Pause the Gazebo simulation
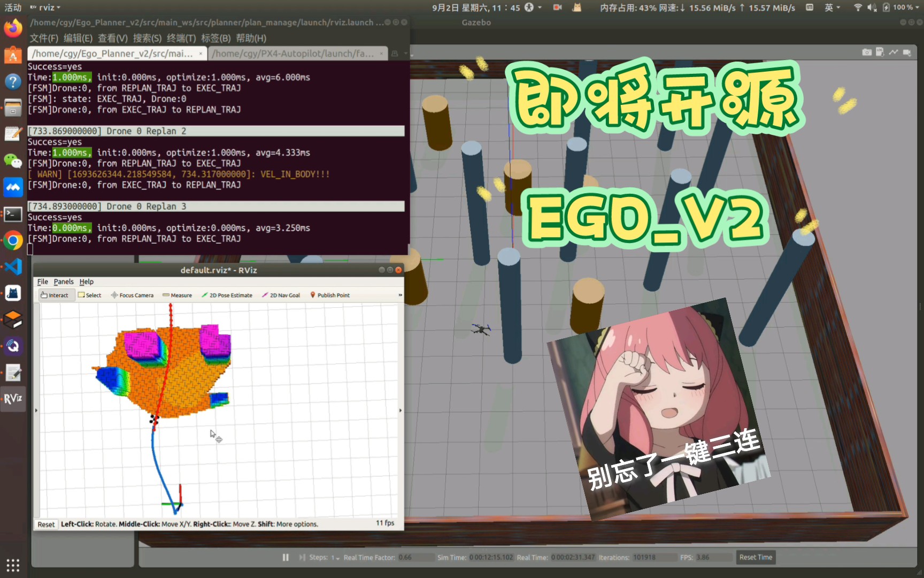Screen dimensions: 924x578 [x=286, y=557]
